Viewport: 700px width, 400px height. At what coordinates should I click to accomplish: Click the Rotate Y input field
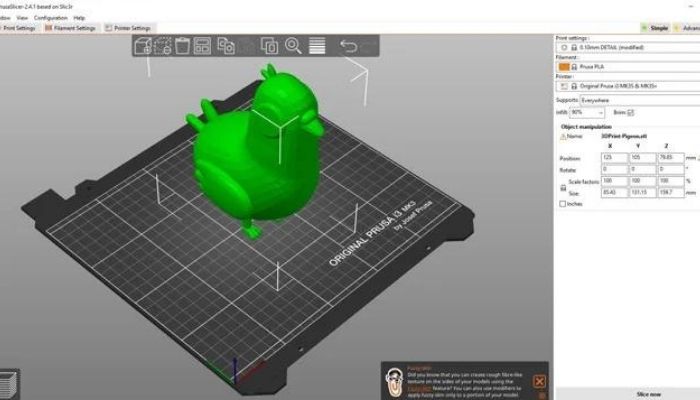point(642,169)
